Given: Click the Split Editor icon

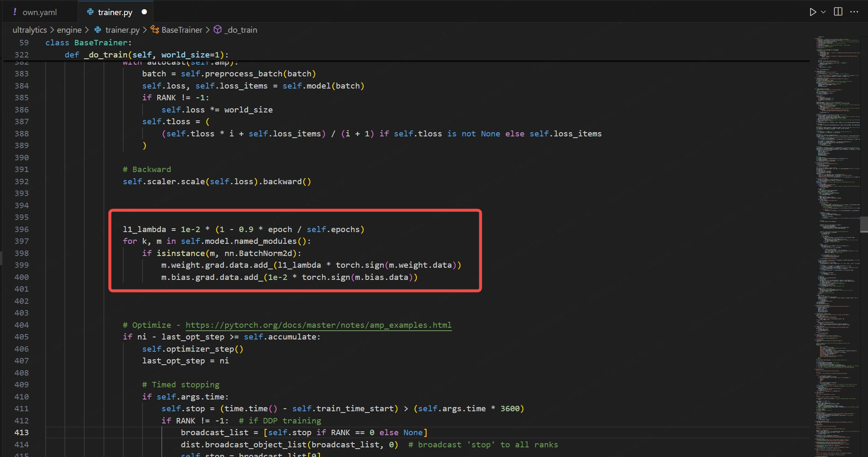Looking at the screenshot, I should [838, 12].
